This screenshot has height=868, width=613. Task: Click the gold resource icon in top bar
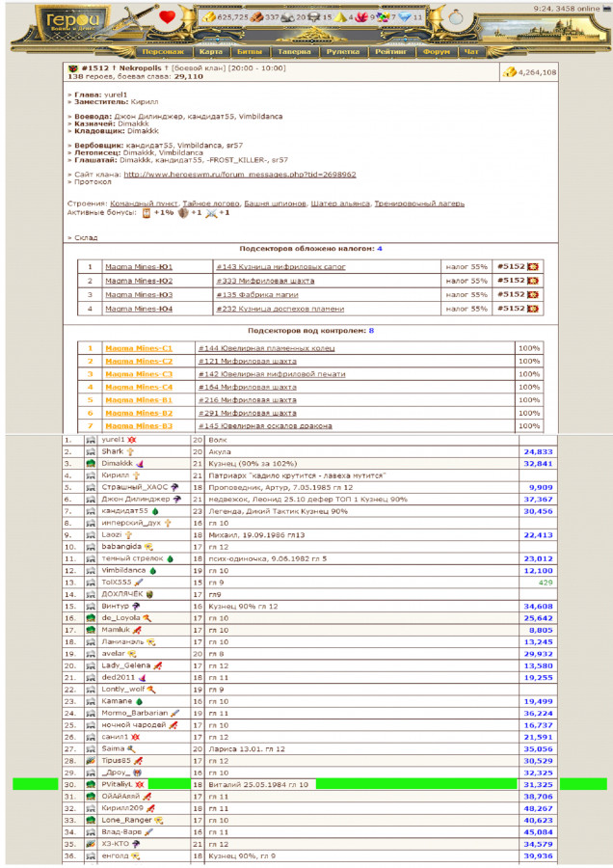[208, 17]
